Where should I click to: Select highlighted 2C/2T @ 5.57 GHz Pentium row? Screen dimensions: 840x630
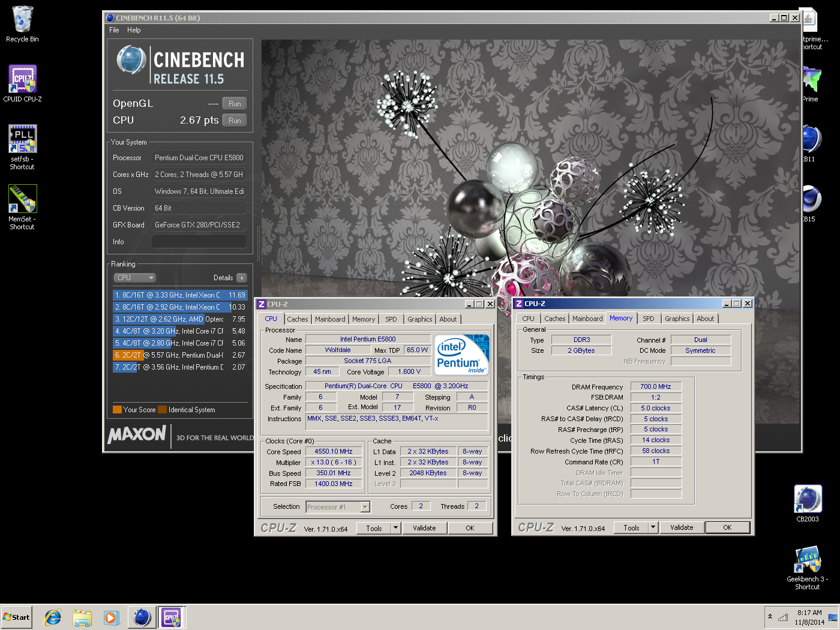[x=180, y=355]
